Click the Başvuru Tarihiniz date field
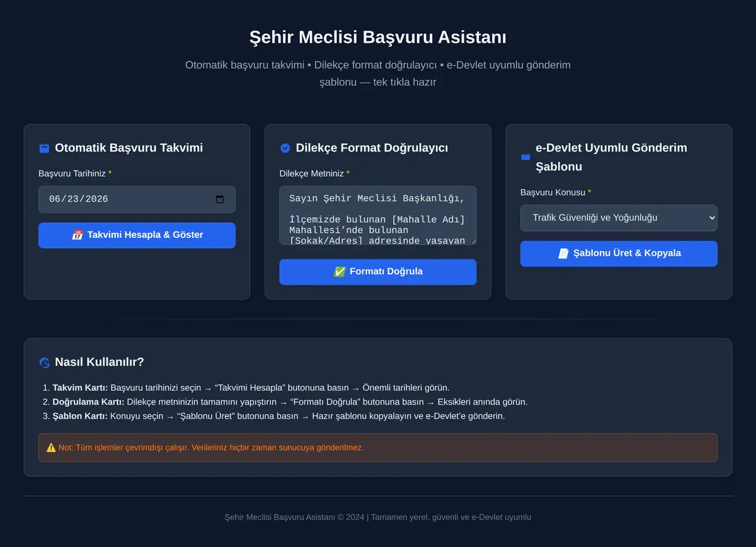The image size is (756, 547). 137,200
